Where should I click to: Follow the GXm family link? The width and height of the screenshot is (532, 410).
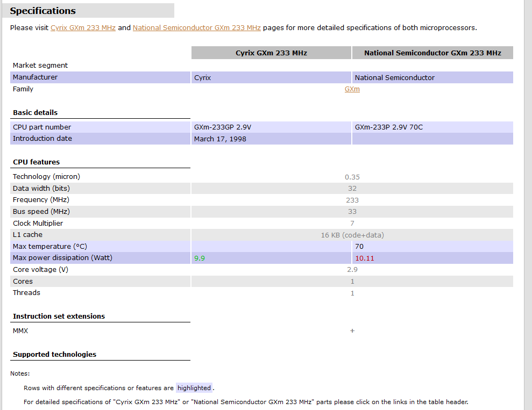pyautogui.click(x=352, y=89)
